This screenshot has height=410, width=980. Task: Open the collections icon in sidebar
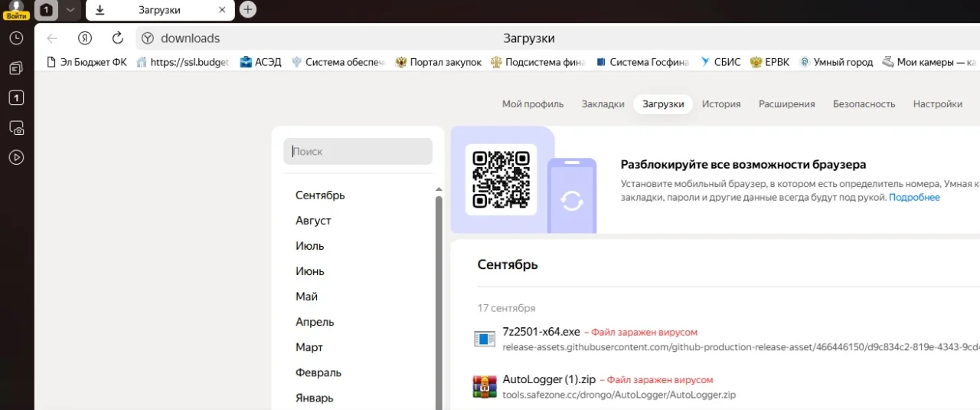tap(16, 68)
